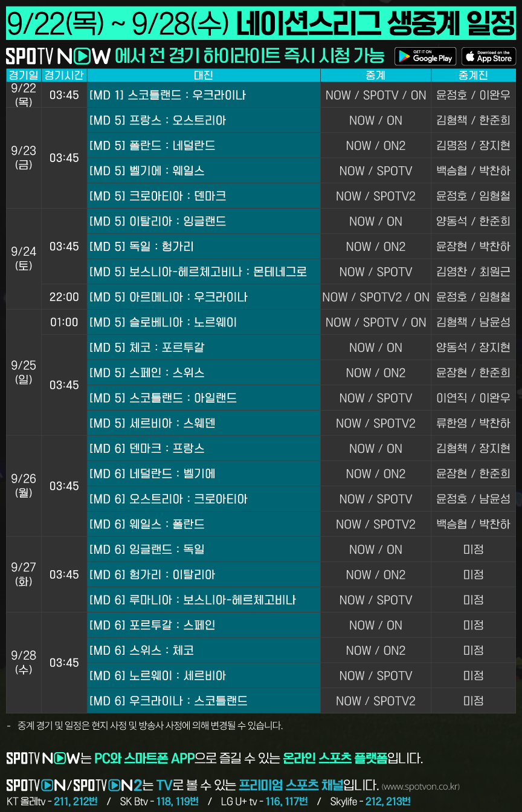This screenshot has width=522, height=812.
Task: Click the 경기시간 column header
Action: pyautogui.click(x=64, y=75)
